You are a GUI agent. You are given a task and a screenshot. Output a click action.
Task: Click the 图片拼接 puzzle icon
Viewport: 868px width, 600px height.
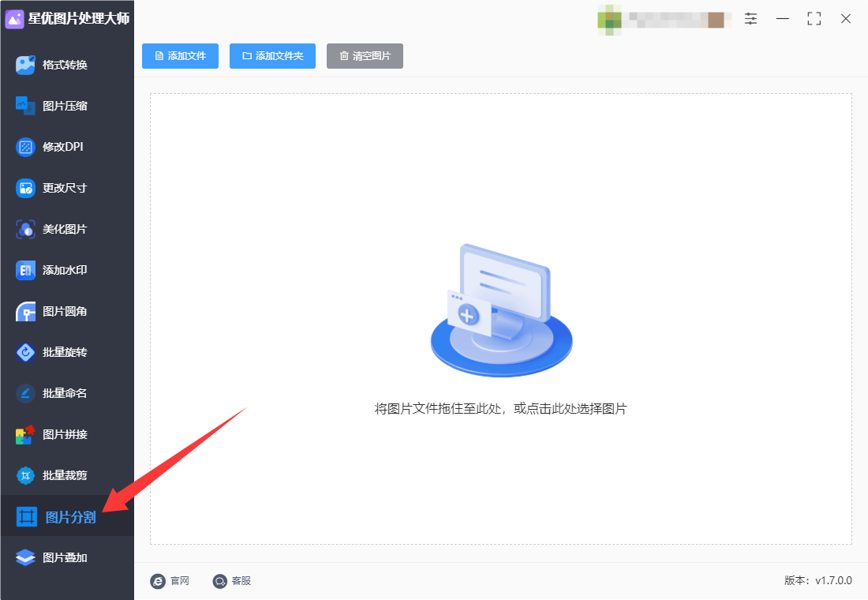[x=25, y=434]
